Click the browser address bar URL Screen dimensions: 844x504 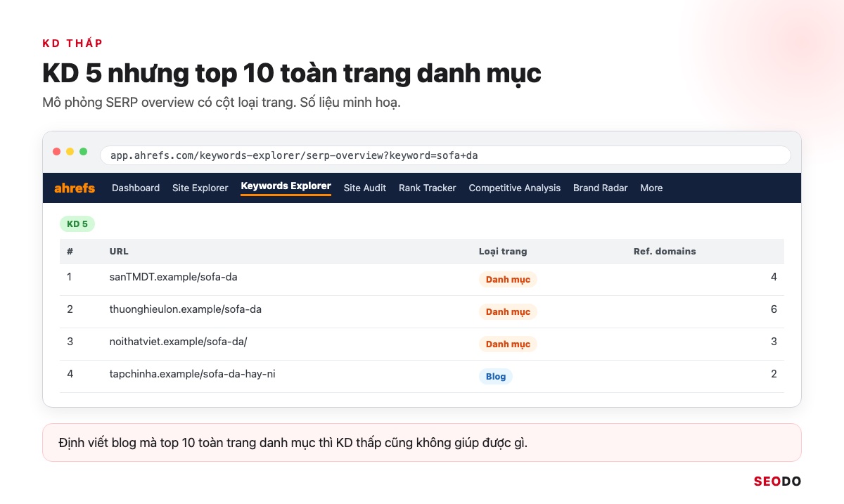(445, 155)
